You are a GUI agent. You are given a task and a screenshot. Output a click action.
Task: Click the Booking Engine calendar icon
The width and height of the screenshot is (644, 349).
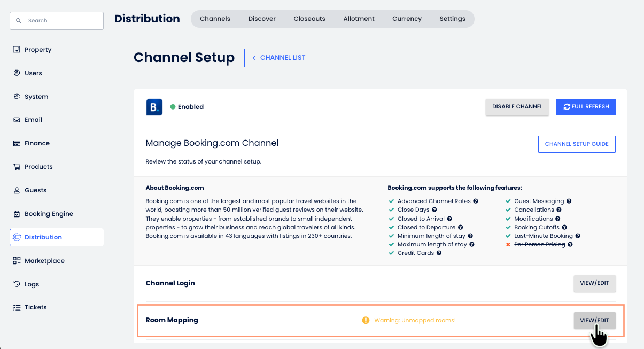coord(17,214)
